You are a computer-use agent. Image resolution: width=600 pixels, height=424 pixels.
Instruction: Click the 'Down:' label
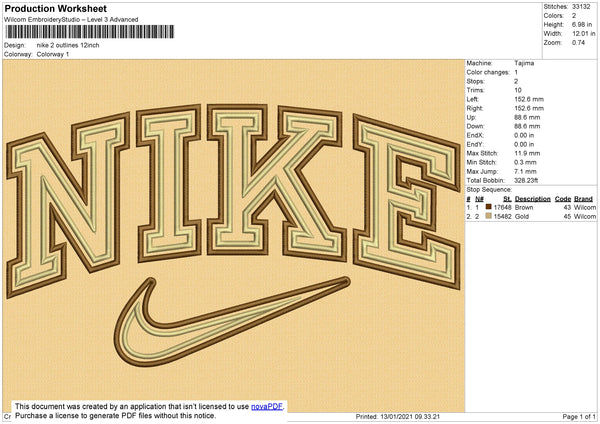pos(475,126)
